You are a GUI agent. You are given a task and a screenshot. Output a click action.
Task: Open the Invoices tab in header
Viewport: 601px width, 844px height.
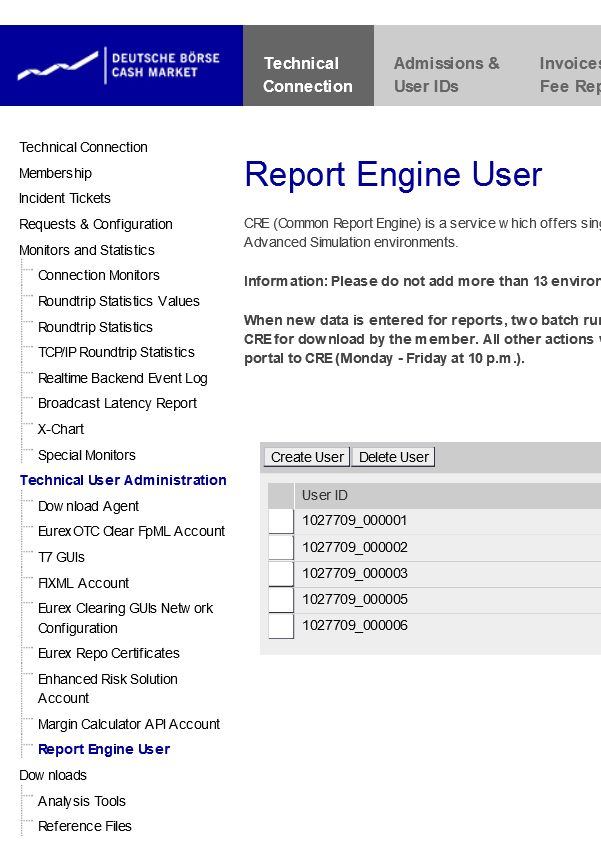click(570, 74)
